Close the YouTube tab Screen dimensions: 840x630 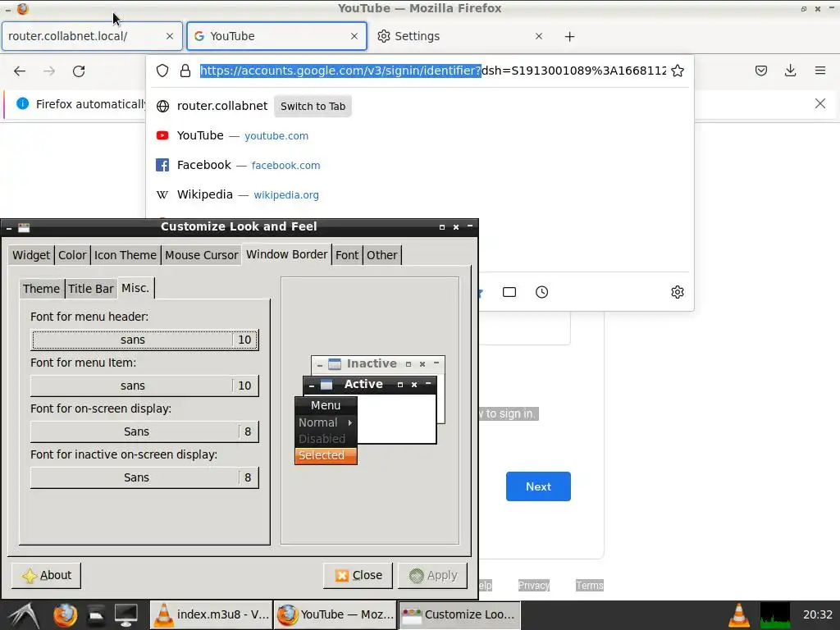(354, 36)
